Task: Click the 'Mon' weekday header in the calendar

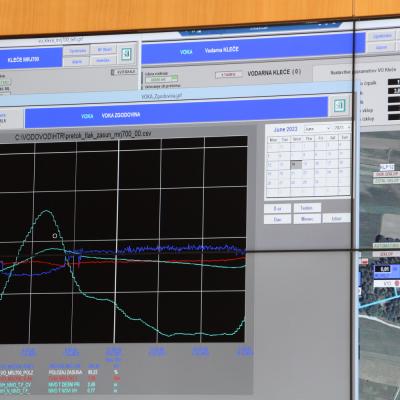Action: tap(273, 140)
